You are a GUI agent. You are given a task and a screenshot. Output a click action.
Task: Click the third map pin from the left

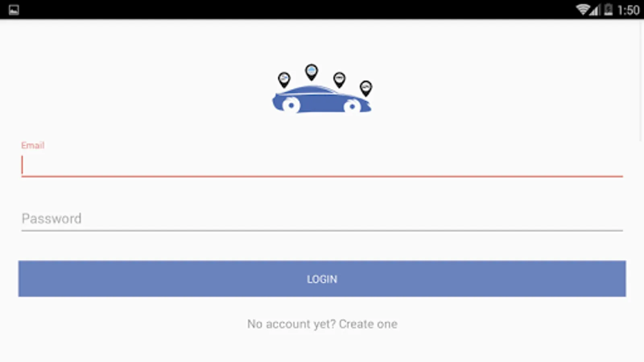coord(339,80)
